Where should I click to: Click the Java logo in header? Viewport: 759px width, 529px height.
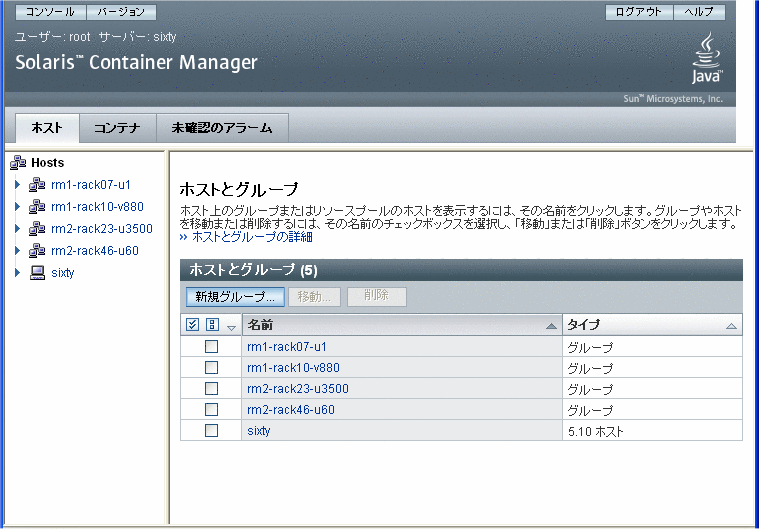click(706, 58)
